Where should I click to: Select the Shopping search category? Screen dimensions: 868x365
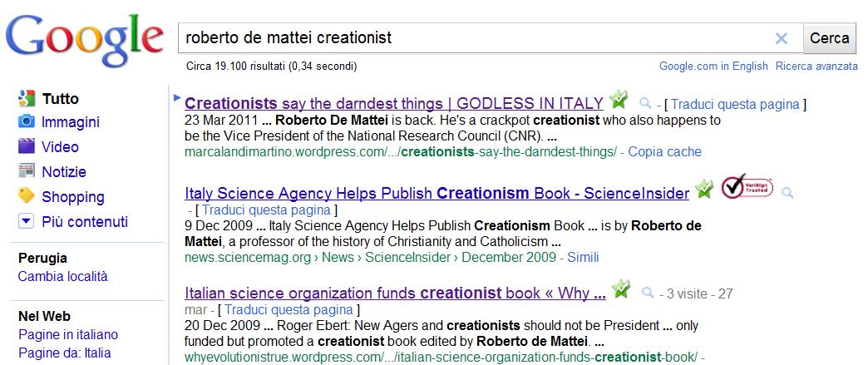[x=72, y=197]
